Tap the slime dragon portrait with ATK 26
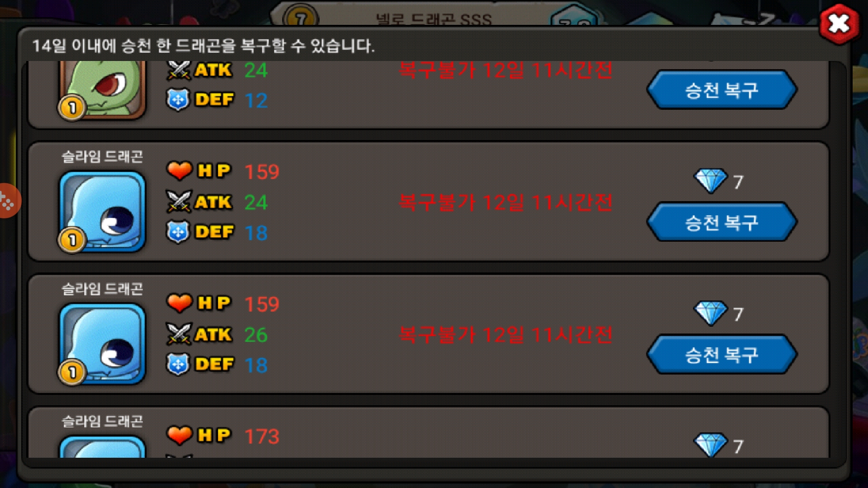This screenshot has width=868, height=488. (103, 344)
